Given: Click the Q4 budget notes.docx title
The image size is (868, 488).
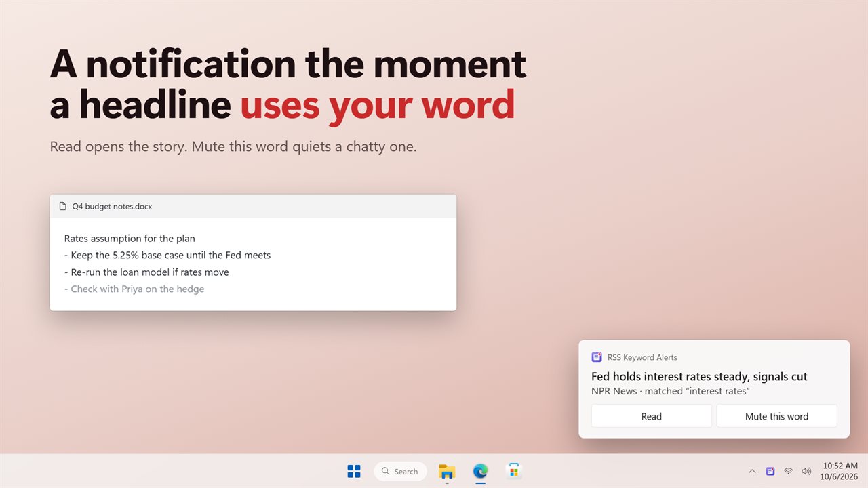Looking at the screenshot, I should point(112,206).
